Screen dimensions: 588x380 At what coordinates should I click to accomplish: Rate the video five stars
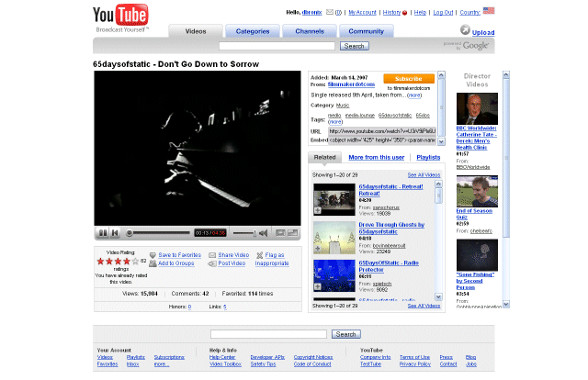click(135, 262)
